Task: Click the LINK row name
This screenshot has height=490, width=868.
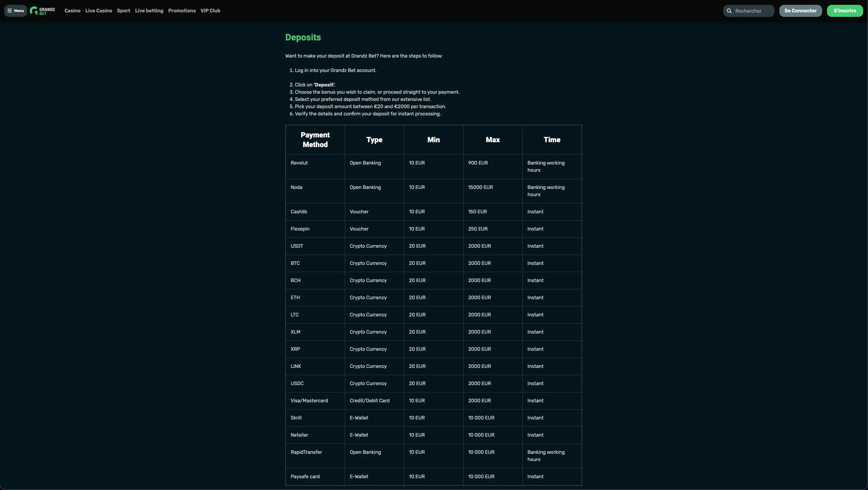Action: pyautogui.click(x=296, y=366)
